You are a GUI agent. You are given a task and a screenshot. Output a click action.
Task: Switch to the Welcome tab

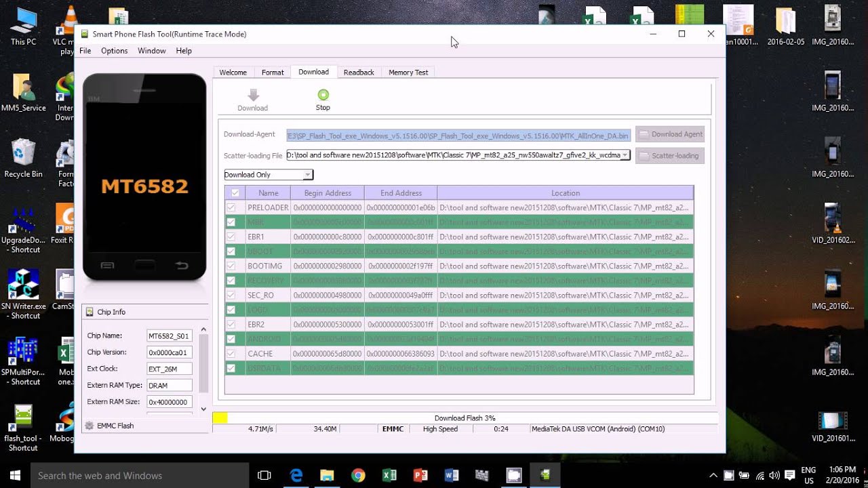tap(233, 73)
